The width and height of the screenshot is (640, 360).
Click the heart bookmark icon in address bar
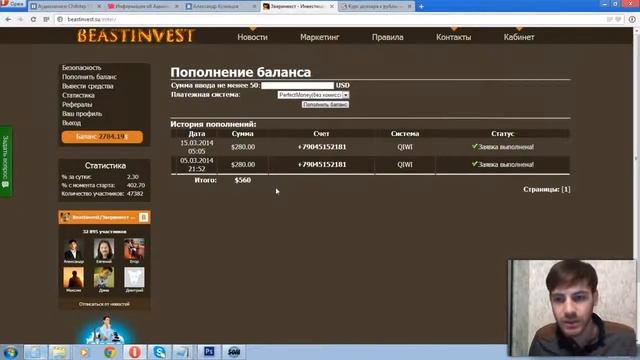pos(618,19)
